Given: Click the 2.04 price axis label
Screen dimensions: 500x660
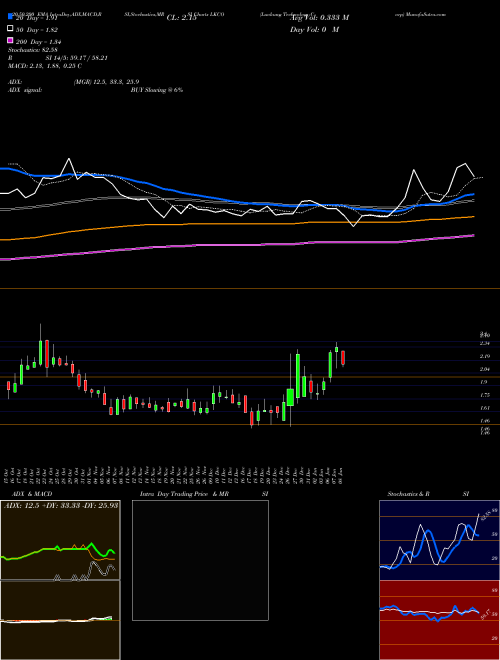Looking at the screenshot, I should [484, 369].
